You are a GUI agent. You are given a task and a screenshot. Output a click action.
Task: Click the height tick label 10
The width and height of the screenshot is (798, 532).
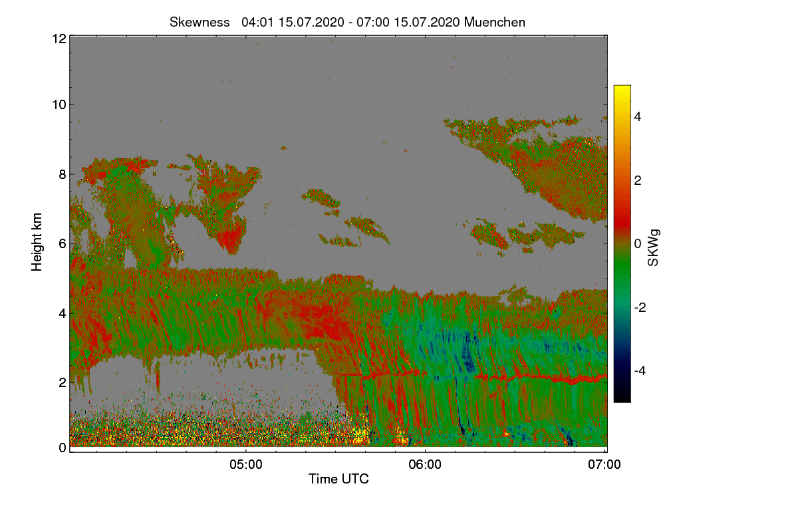(x=59, y=104)
